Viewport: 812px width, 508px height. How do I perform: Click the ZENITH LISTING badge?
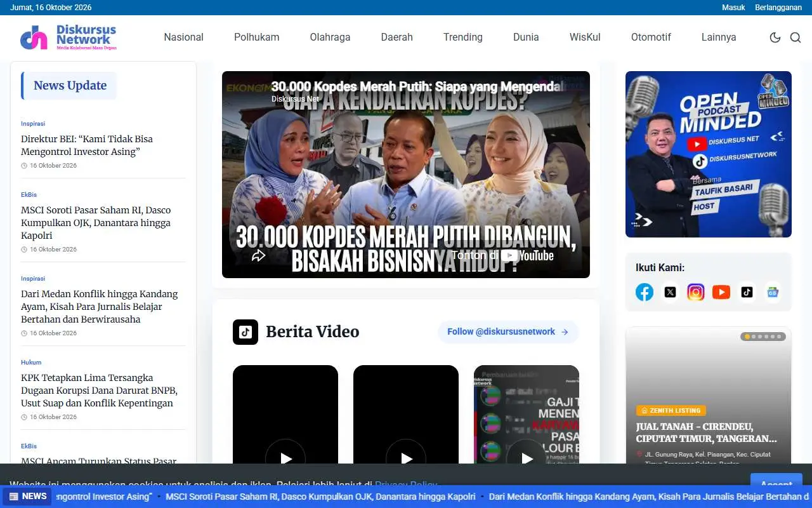point(671,411)
